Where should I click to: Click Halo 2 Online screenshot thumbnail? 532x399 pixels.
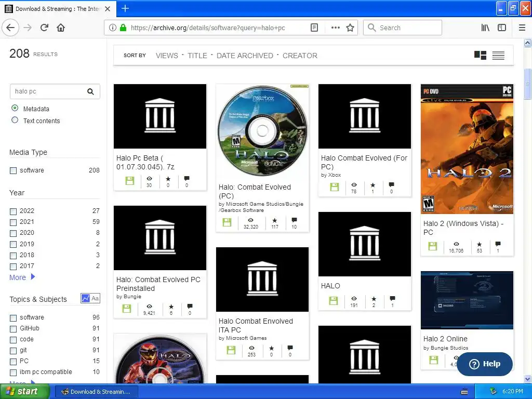click(467, 300)
